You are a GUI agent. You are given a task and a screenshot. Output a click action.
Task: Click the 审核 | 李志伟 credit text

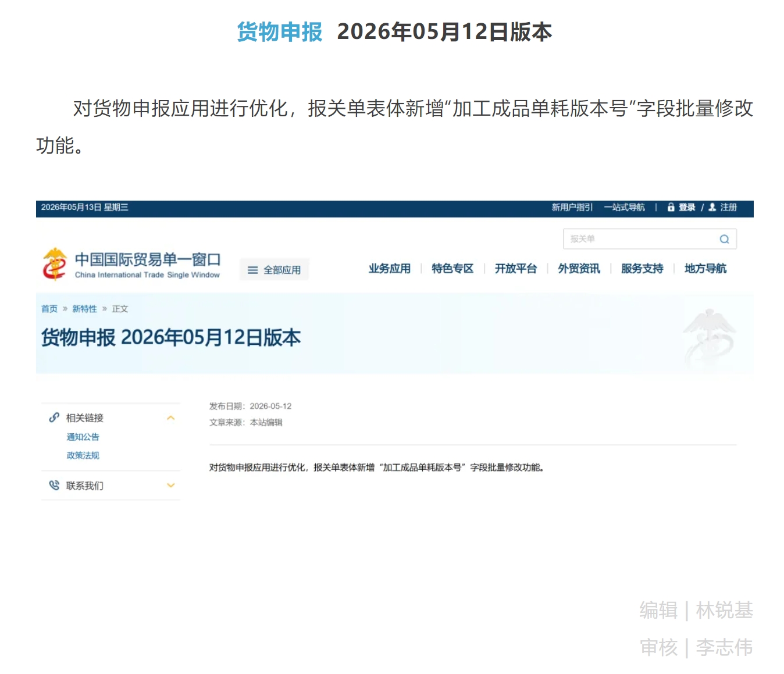point(696,647)
